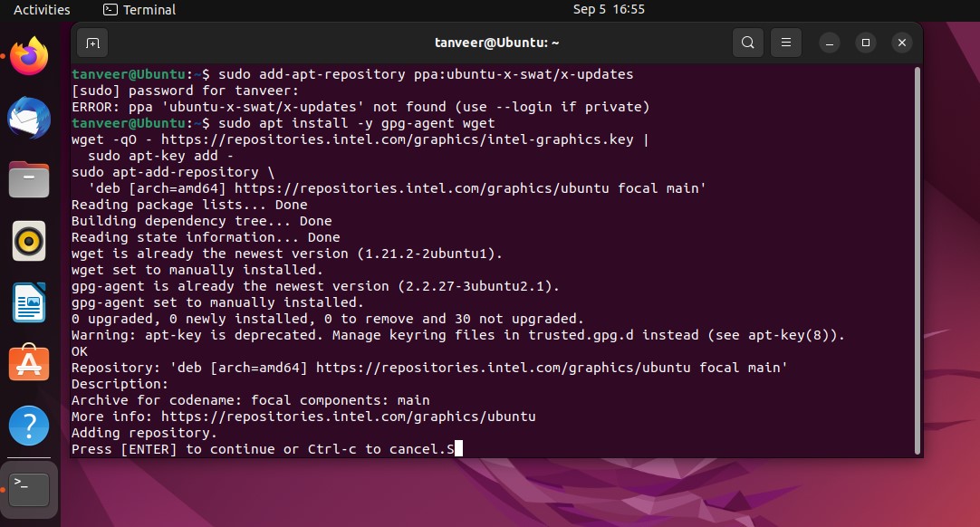Click the terminal scrollbar on the right
Viewport: 980px width, 527px height.
coord(916,263)
